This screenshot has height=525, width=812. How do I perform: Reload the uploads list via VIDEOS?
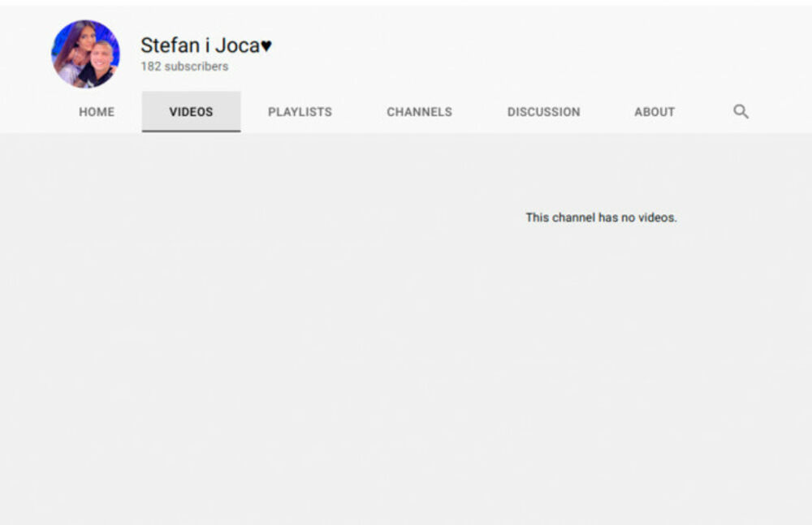(x=191, y=112)
